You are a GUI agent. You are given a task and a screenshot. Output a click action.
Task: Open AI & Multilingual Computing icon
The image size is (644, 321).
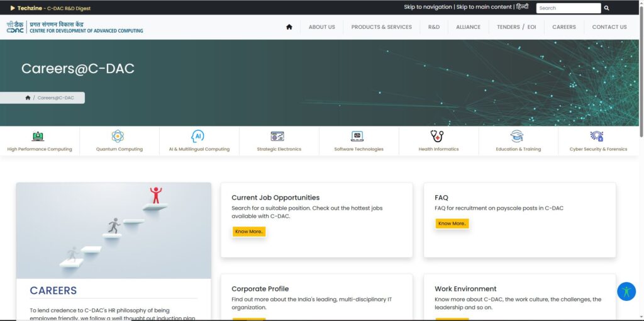198,136
